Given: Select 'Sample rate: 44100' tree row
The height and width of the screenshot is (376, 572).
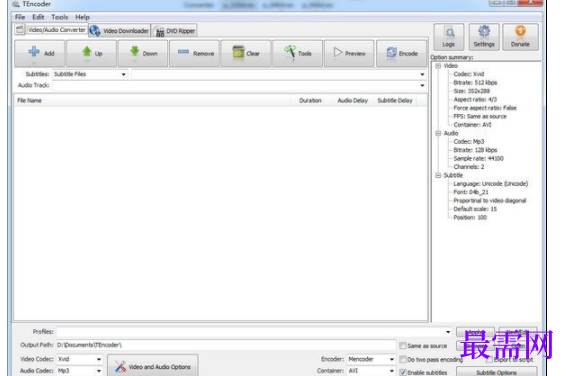Looking at the screenshot, I should pyautogui.click(x=478, y=159).
